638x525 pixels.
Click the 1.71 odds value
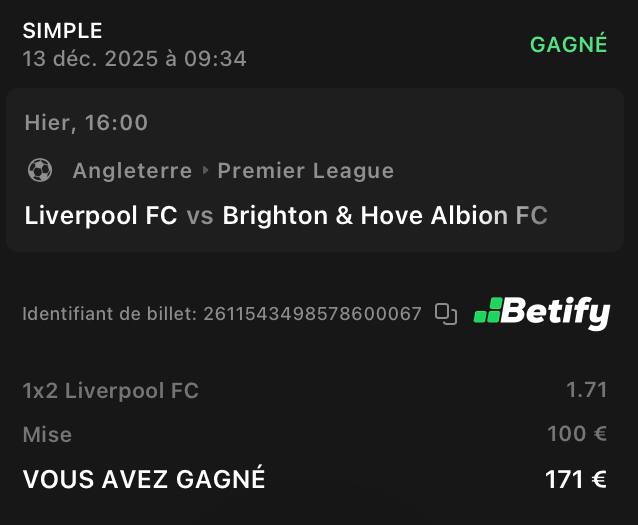(586, 390)
